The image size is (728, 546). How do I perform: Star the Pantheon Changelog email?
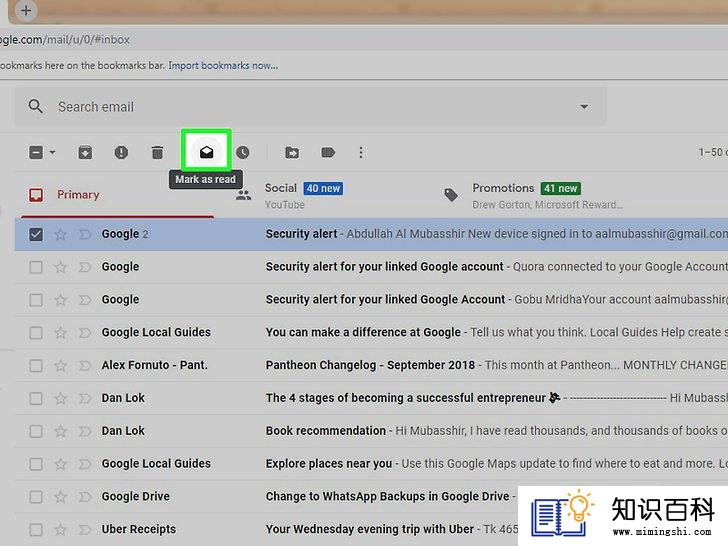click(x=60, y=366)
